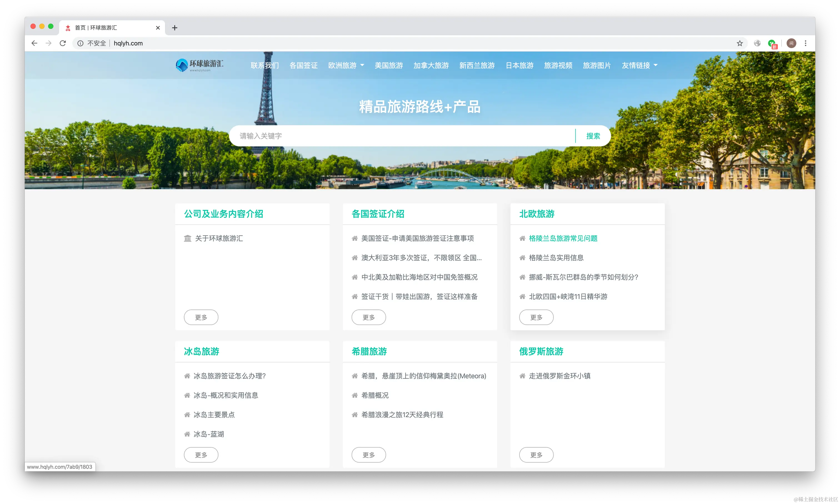The image size is (840, 504).
Task: Click the 环球旅游汇 site logo
Action: [200, 65]
